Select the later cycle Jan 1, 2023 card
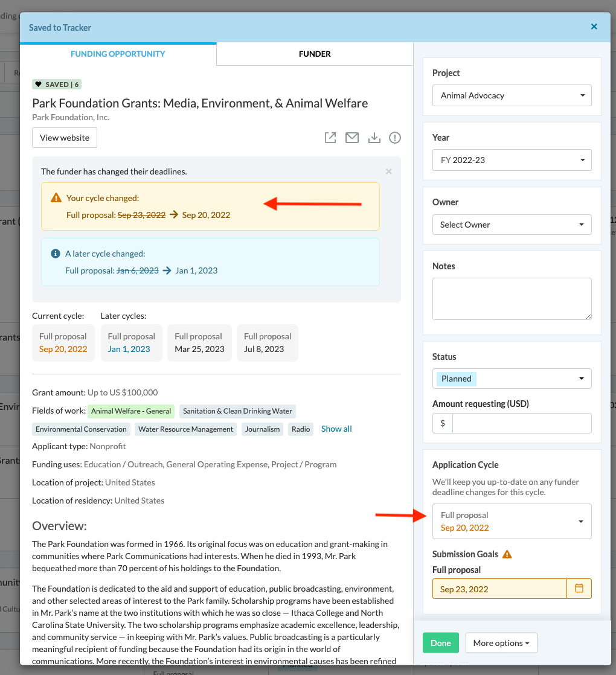Screen dimensions: 616x675 pyautogui.click(x=131, y=343)
